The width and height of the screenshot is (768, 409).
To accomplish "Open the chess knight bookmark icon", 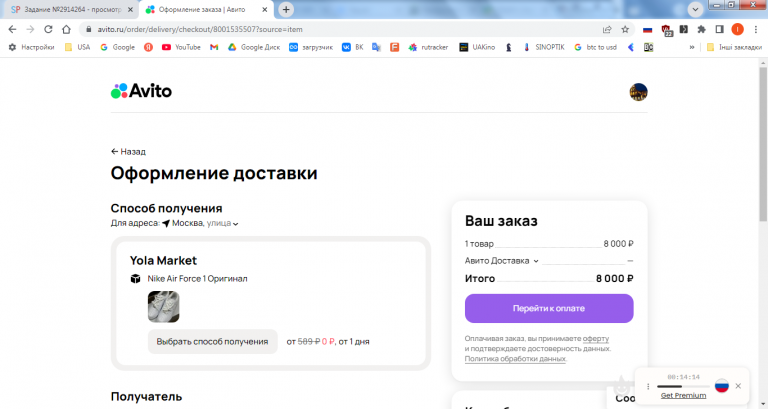I will (509, 47).
